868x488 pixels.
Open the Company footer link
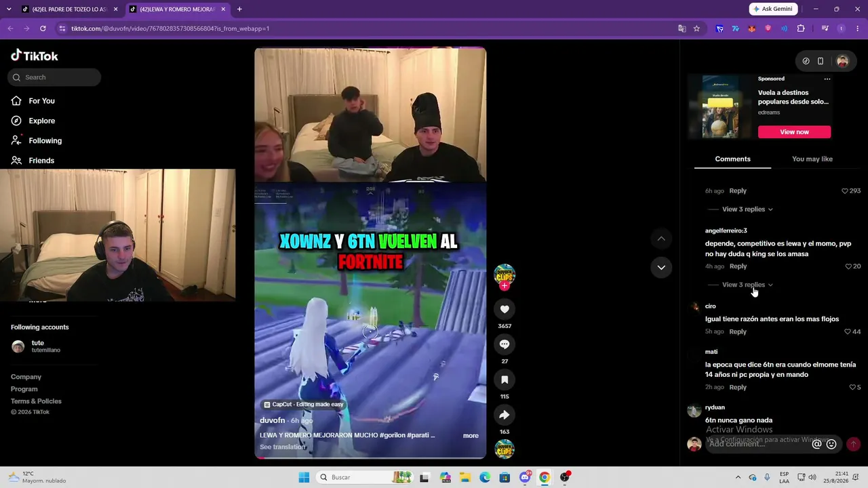pyautogui.click(x=26, y=377)
